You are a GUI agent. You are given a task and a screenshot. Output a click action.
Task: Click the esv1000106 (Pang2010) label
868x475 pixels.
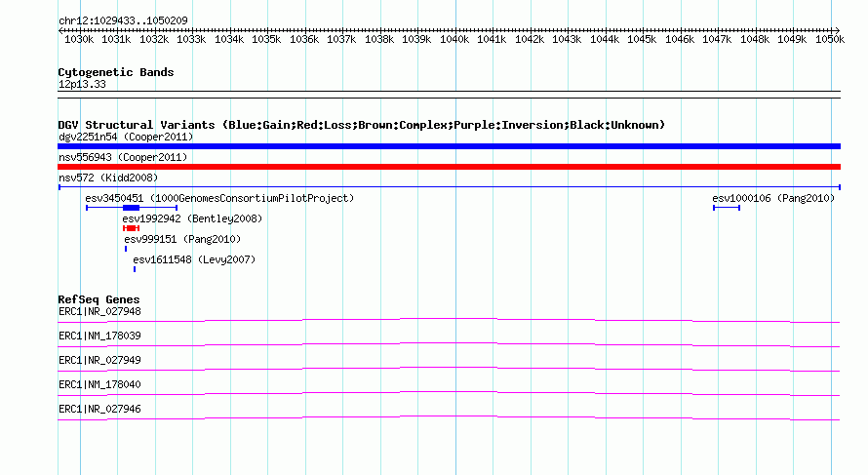click(773, 198)
